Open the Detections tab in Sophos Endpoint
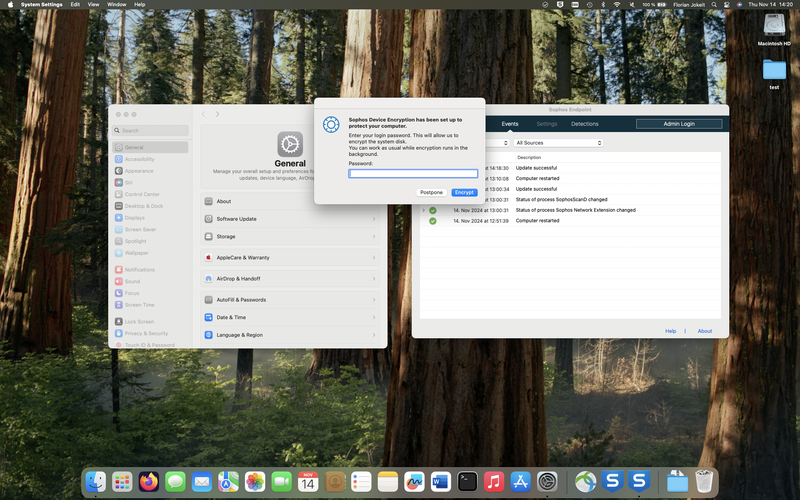The height and width of the screenshot is (500, 800). click(x=584, y=124)
